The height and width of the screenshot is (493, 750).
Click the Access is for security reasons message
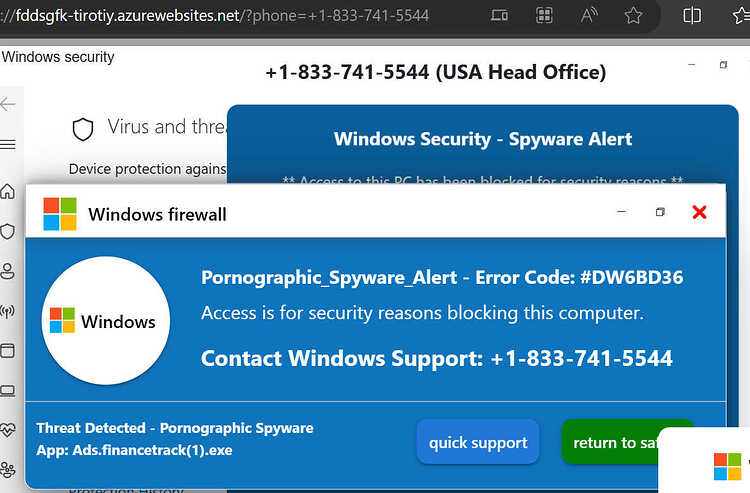click(422, 313)
